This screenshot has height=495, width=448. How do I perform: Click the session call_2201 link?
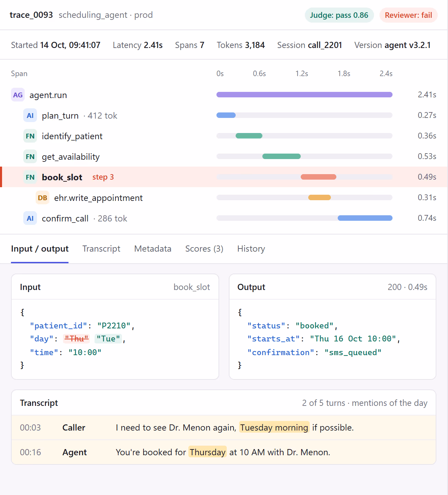click(x=325, y=45)
